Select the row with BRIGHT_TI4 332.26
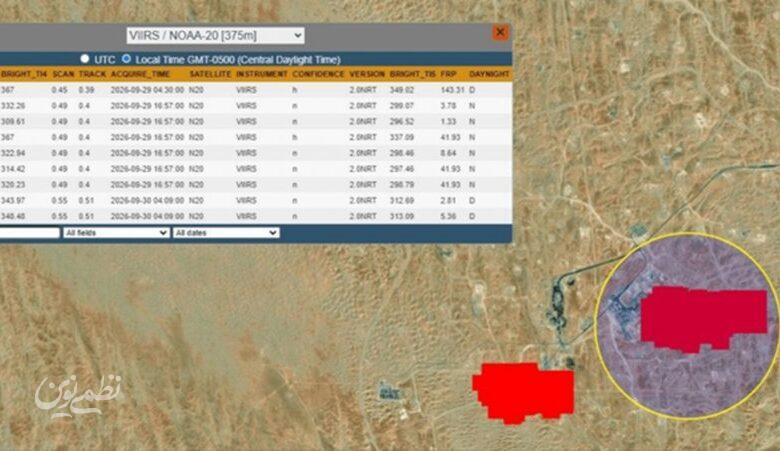 click(256, 106)
